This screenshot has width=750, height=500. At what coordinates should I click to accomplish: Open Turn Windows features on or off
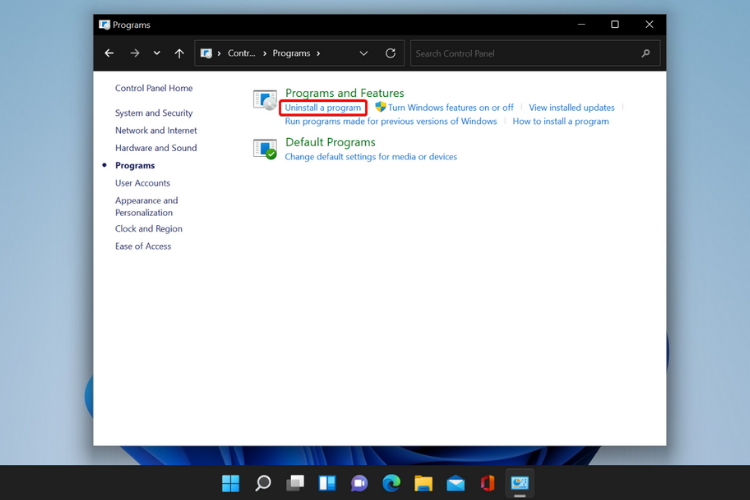450,107
